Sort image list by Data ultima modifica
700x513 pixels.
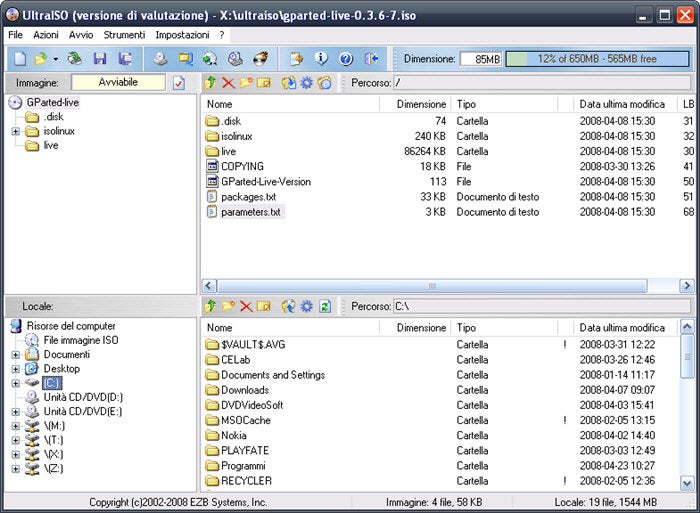point(625,104)
